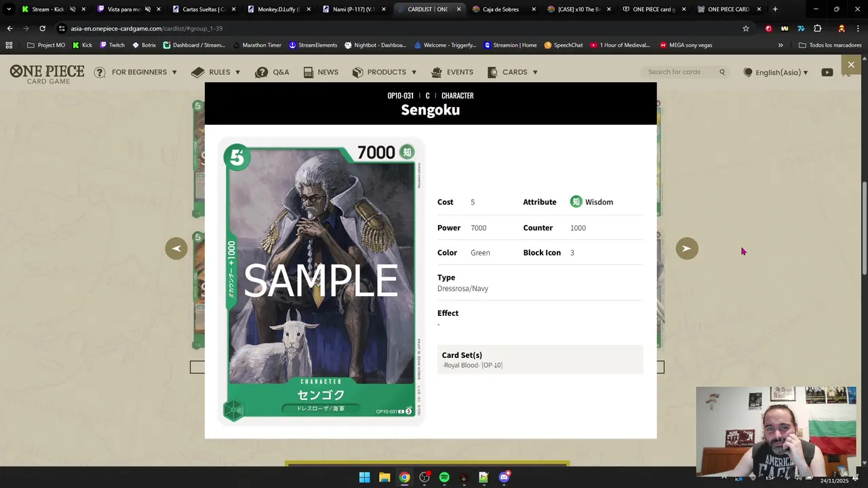Click the Royal Blood [OP-10] card set text

click(473, 365)
